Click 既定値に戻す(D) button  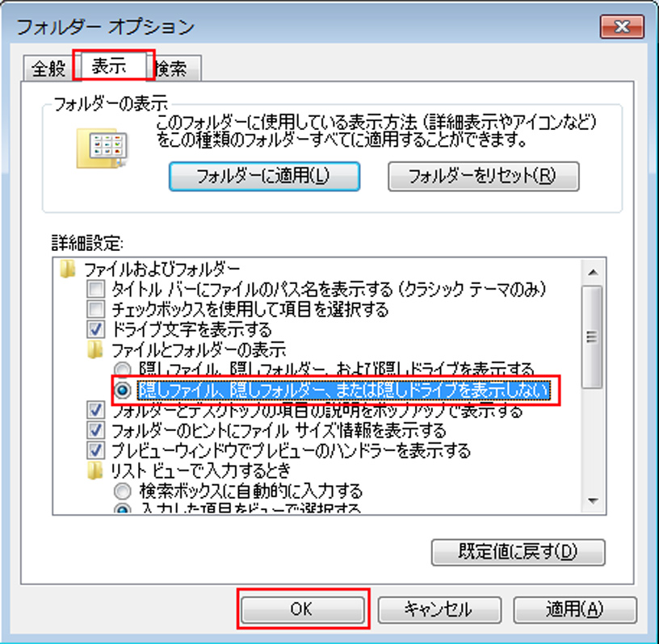[x=518, y=552]
